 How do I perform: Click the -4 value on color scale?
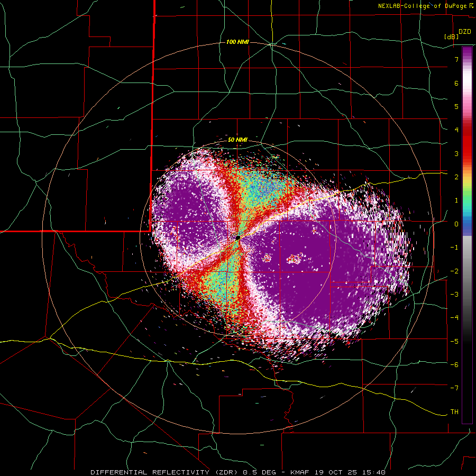point(454,318)
